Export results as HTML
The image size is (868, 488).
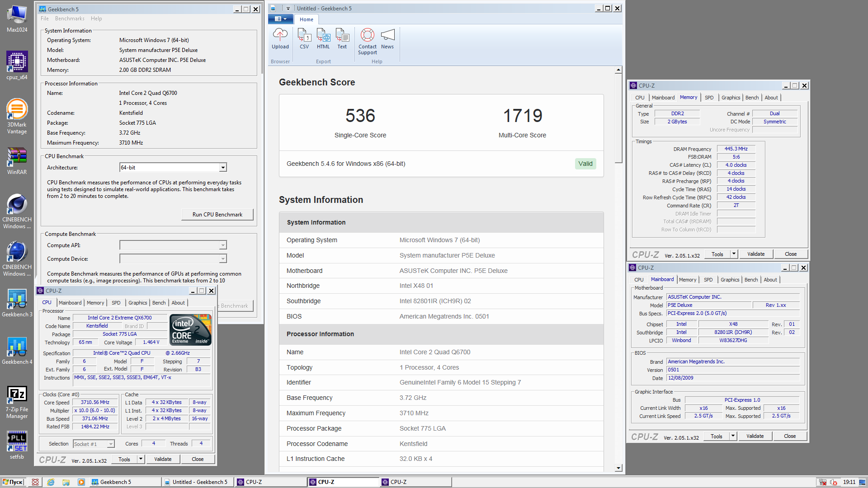click(x=323, y=39)
